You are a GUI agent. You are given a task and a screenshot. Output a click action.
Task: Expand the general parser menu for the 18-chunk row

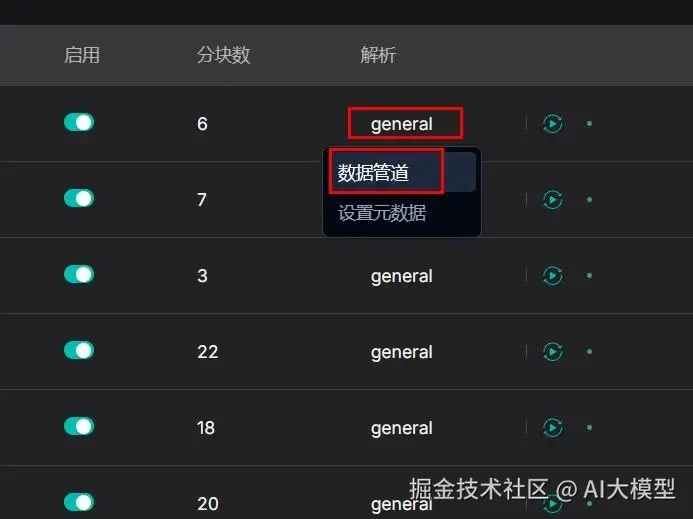pos(401,428)
